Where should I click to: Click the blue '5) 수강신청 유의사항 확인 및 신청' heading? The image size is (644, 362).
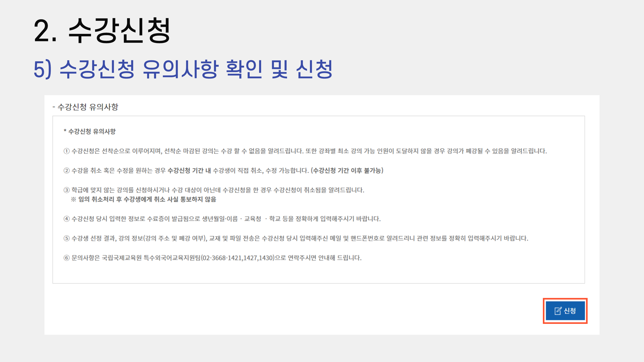click(x=183, y=69)
